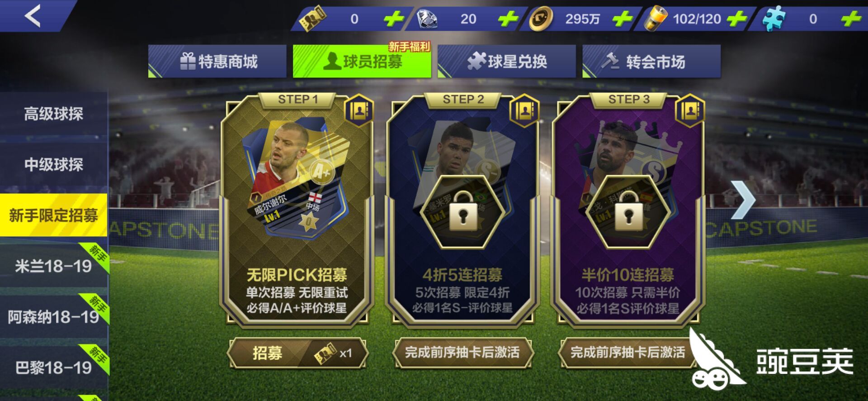Refill energy battery with plus icon
This screenshot has height=401, width=868.
click(737, 19)
